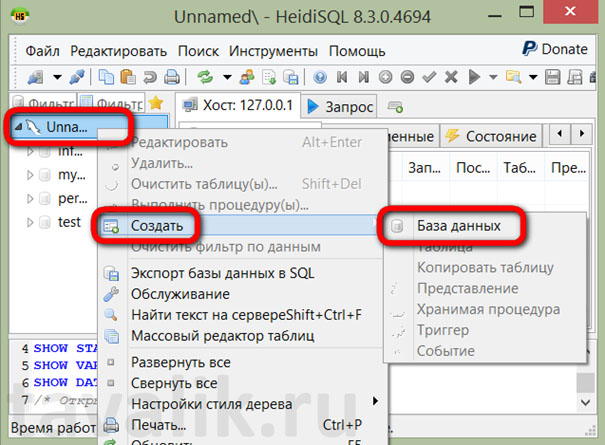Click the load SQL file icon with green arrow

(269, 77)
